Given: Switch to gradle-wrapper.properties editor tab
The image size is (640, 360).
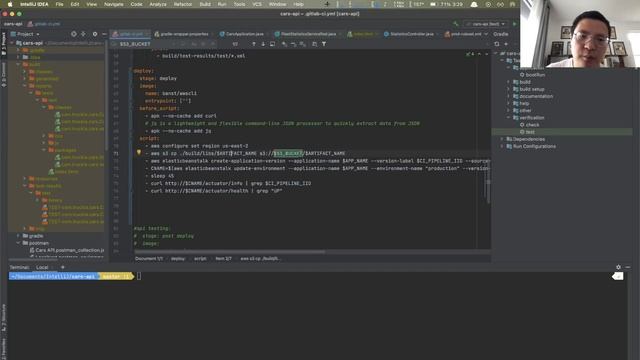Looking at the screenshot, I should [182, 34].
